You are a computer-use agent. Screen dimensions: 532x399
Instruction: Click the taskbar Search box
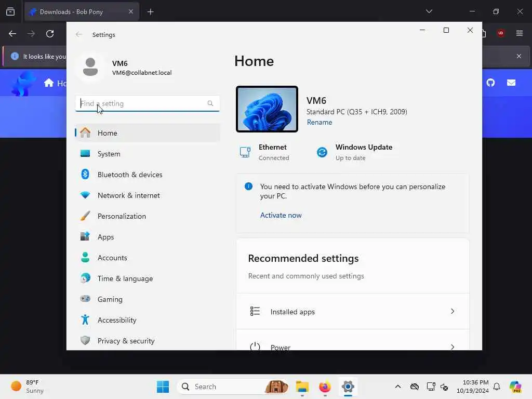tap(233, 387)
